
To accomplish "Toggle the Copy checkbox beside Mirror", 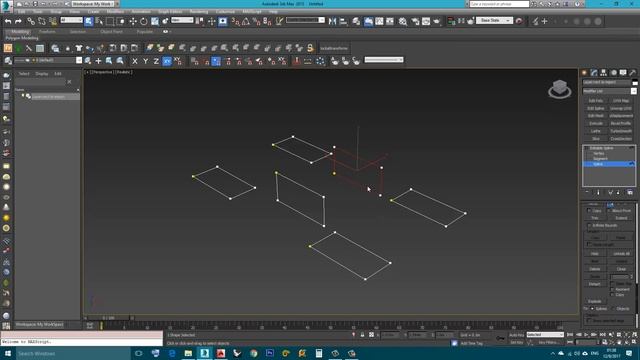I will 589,211.
